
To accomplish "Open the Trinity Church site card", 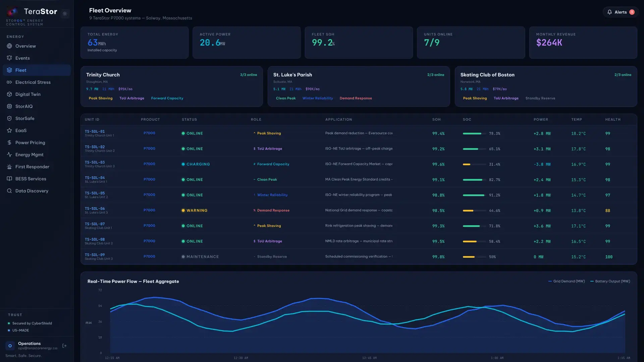I will click(x=172, y=86).
